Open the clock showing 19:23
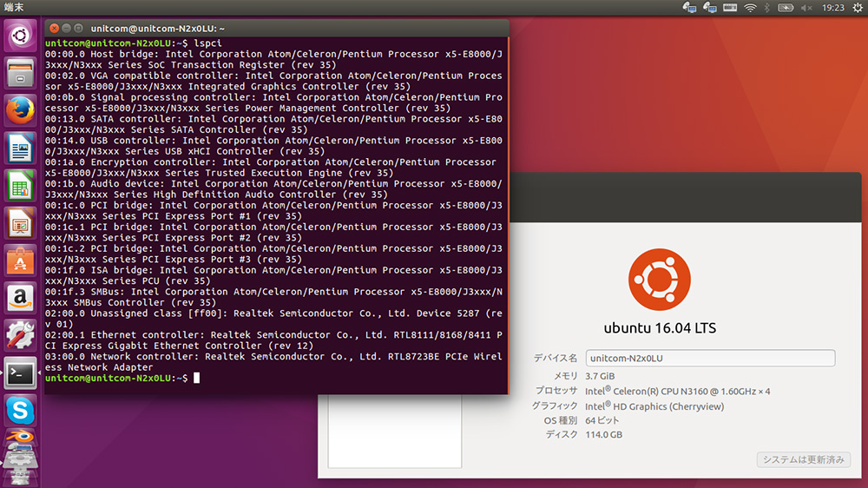Screen dimensions: 868x488 tap(833, 7)
